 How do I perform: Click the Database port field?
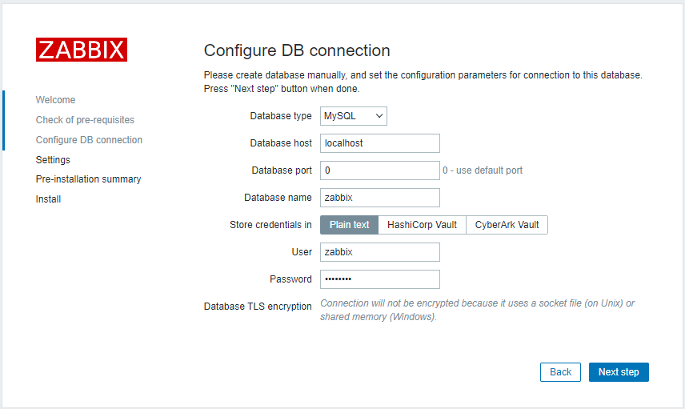click(x=380, y=170)
